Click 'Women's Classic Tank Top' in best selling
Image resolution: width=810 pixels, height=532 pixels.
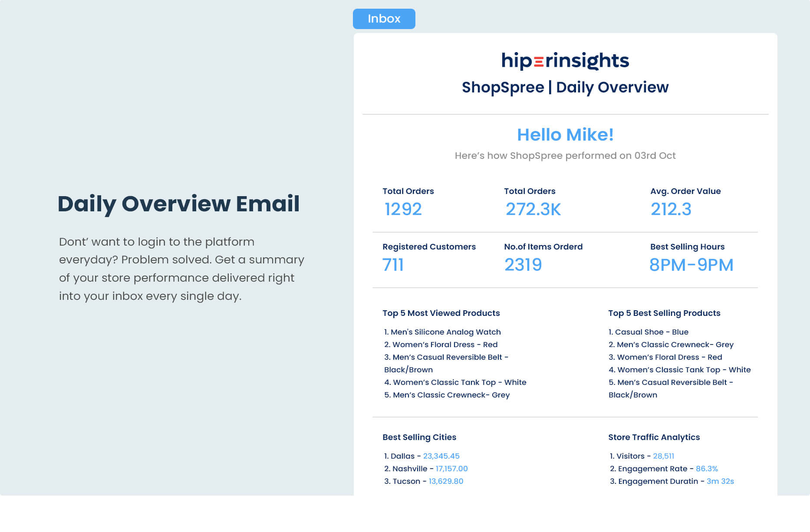coord(679,370)
